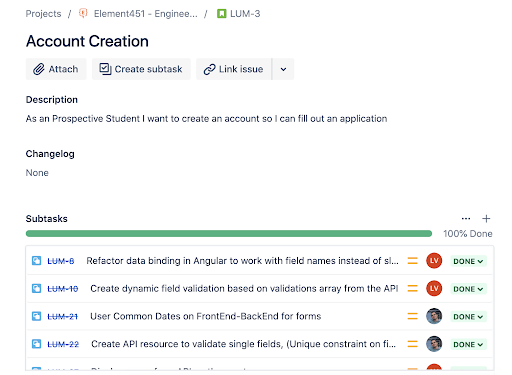This screenshot has height=375, width=512.
Task: Open the Subtasks more options ellipsis
Action: (466, 219)
